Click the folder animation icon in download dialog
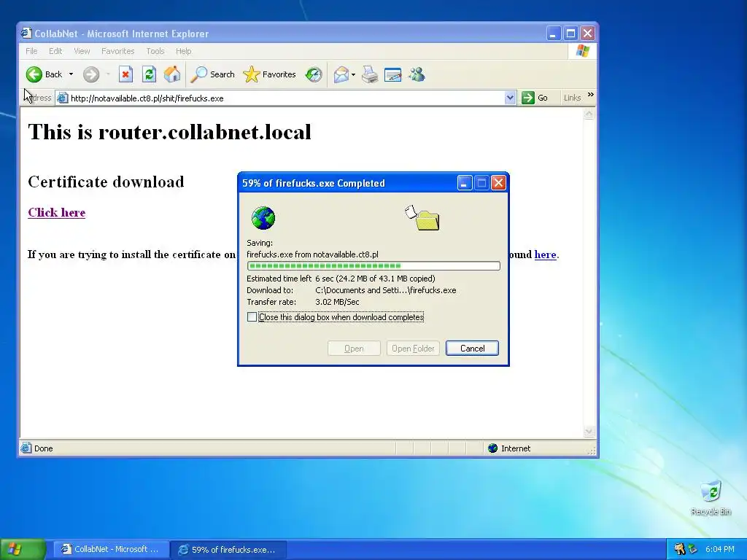 [x=422, y=218]
